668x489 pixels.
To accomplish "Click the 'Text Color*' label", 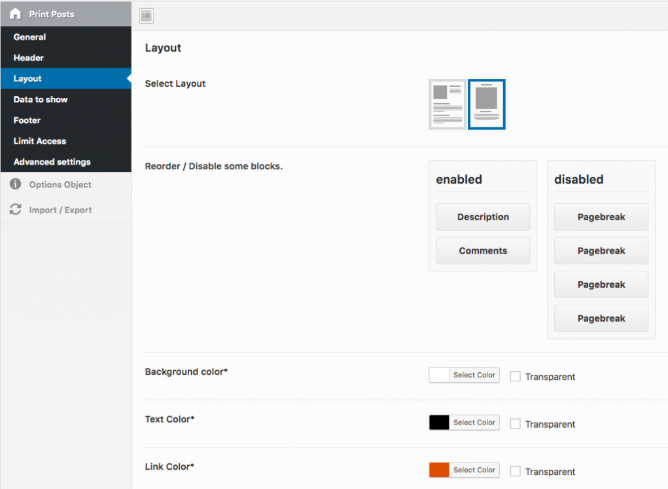I will point(170,419).
